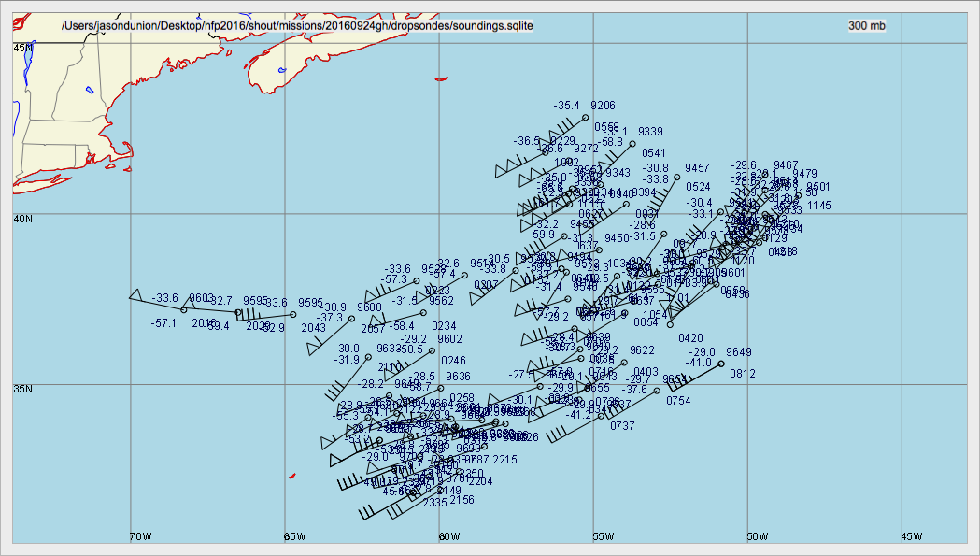Select the '9600' height value
This screenshot has width=980, height=556.
coord(369,307)
